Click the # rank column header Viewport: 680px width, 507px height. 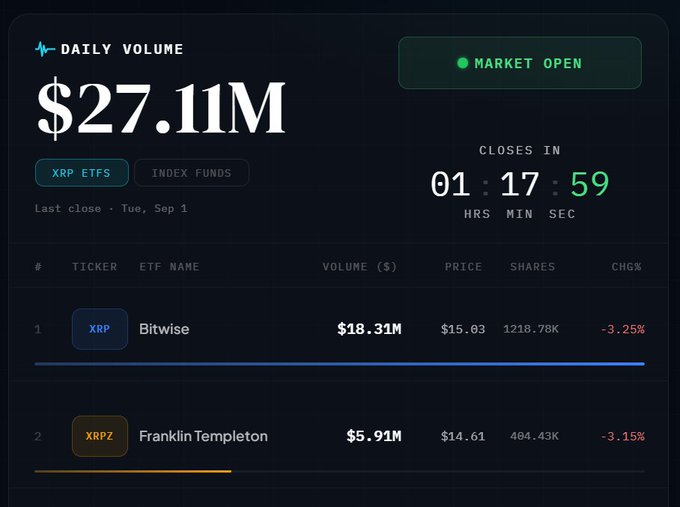point(38,266)
